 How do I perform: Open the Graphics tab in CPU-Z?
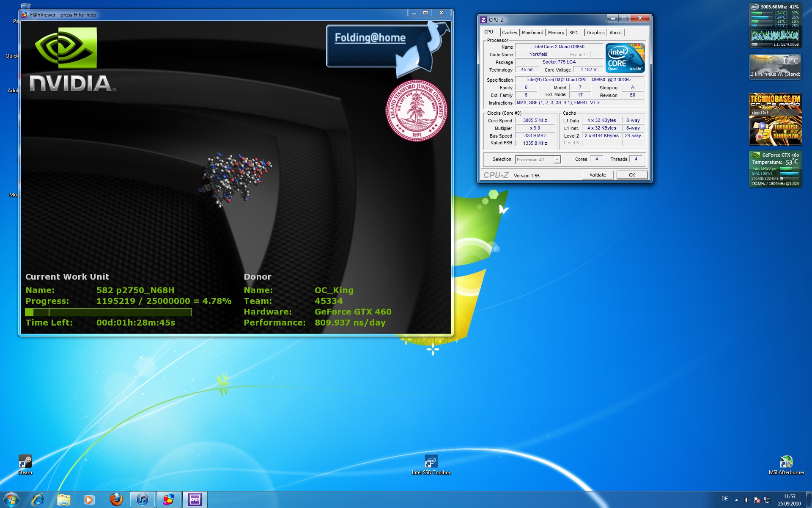click(595, 33)
